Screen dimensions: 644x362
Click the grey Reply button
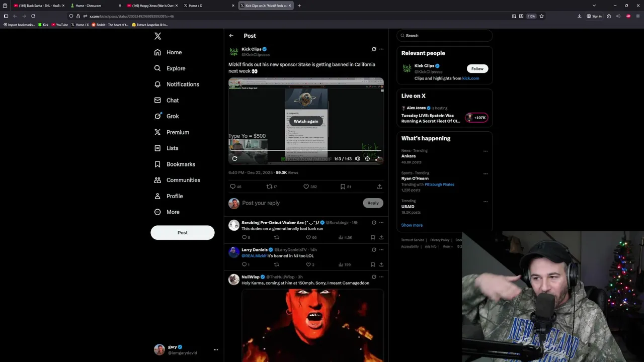373,203
